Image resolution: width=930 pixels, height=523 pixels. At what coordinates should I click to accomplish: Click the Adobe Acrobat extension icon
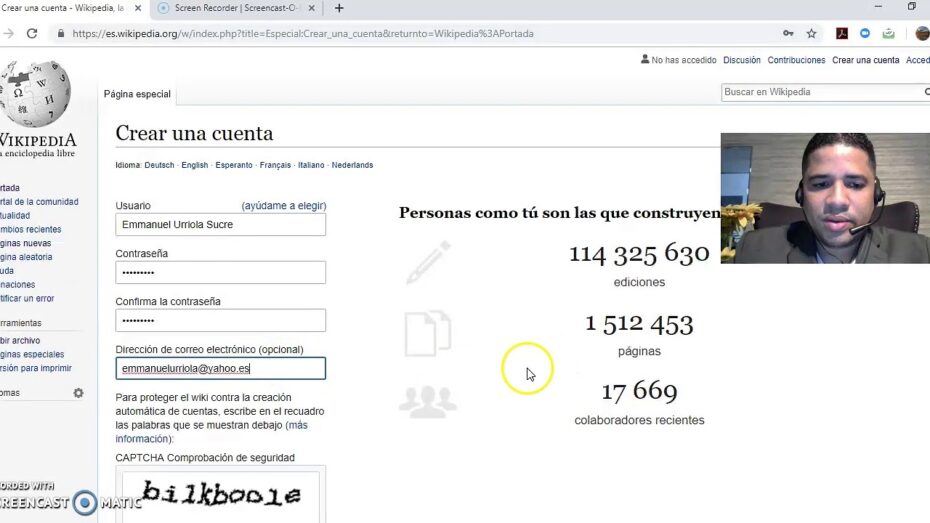pos(842,34)
